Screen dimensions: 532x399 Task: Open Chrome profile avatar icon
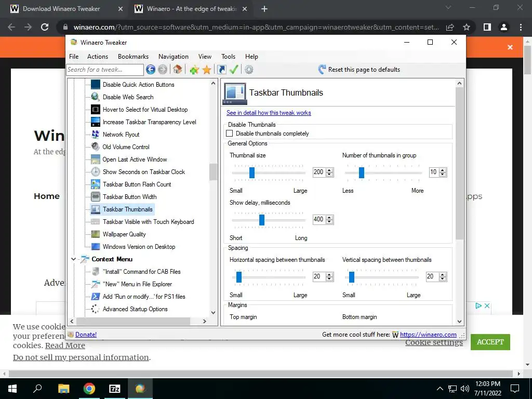[x=504, y=27]
